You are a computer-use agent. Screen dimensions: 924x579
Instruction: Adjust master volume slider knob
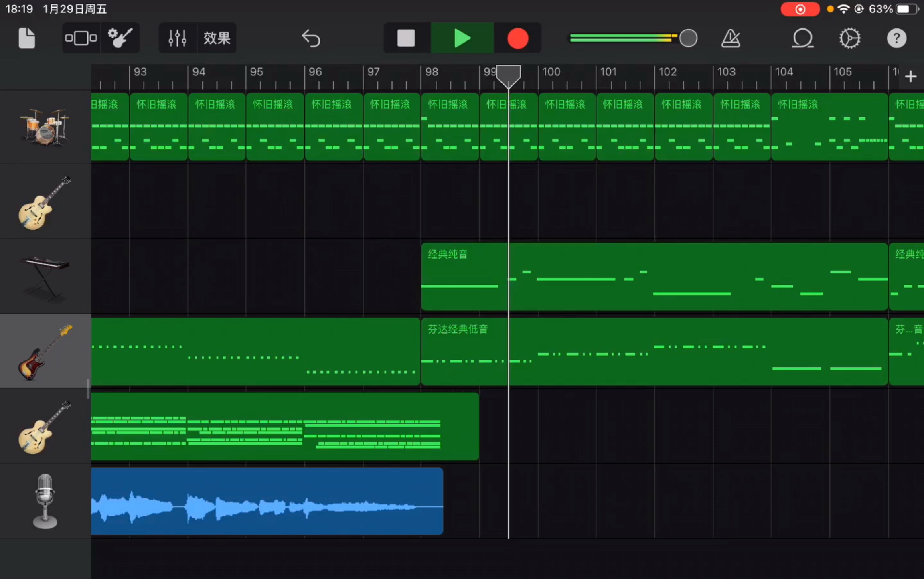(x=689, y=38)
